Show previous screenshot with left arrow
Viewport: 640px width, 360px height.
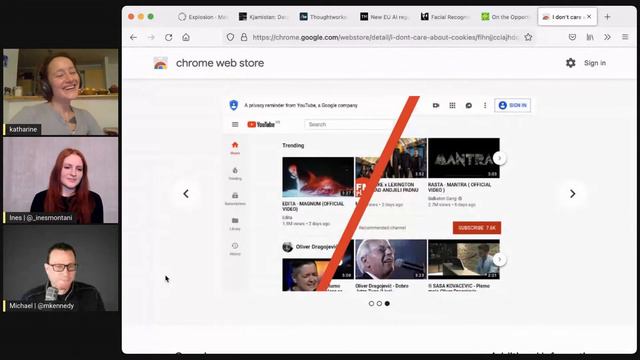click(x=186, y=193)
